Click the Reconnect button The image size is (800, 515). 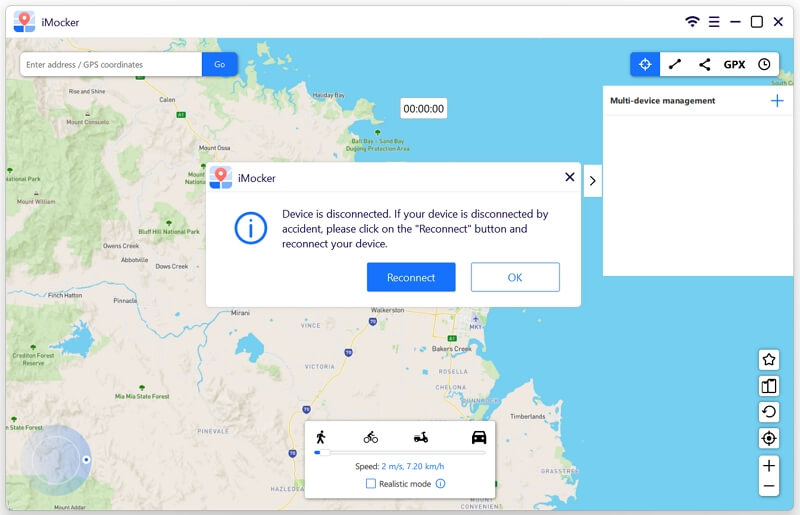[x=411, y=277]
